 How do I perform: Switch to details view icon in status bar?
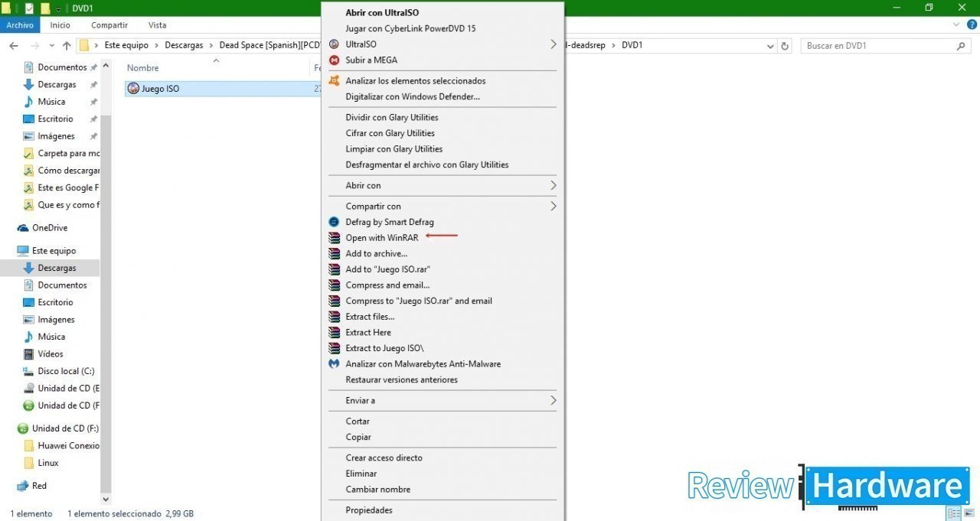tap(954, 513)
